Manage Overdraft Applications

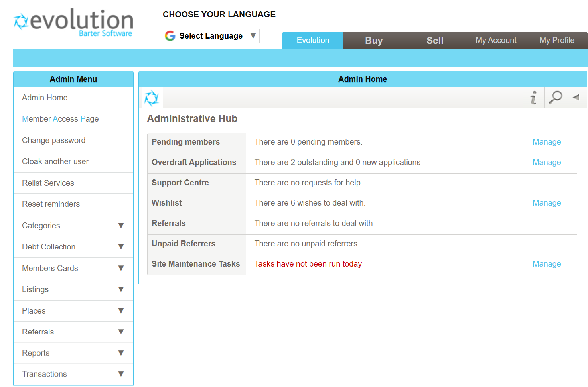click(547, 162)
